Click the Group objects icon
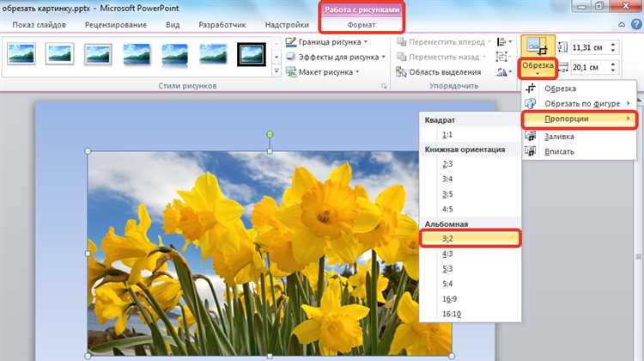Screen dimensions: 644x361 click(501, 57)
